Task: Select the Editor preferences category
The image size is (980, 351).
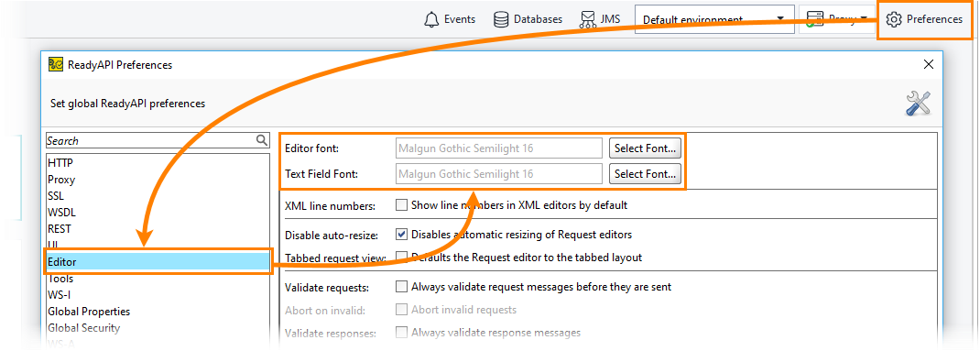Action: (158, 262)
